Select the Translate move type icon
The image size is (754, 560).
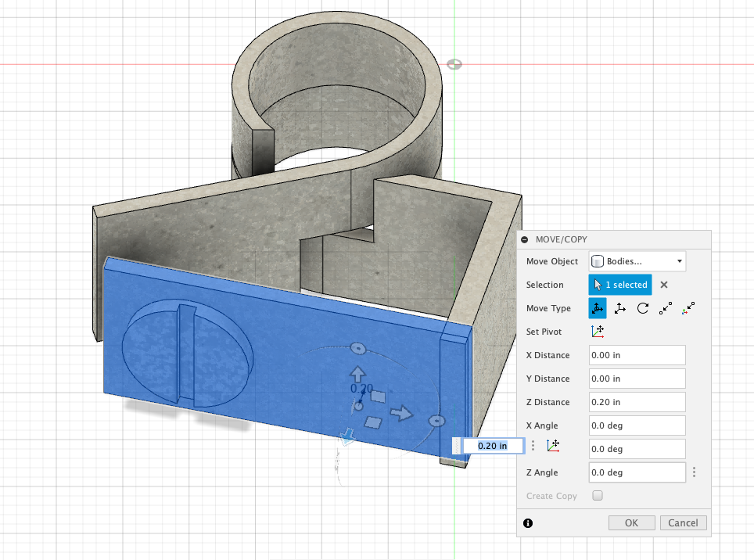[619, 308]
